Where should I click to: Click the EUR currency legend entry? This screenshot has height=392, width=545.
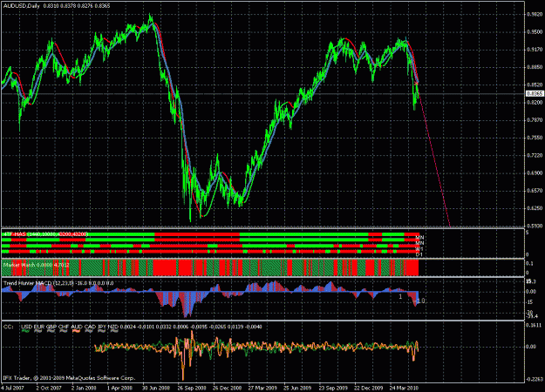tap(39, 327)
